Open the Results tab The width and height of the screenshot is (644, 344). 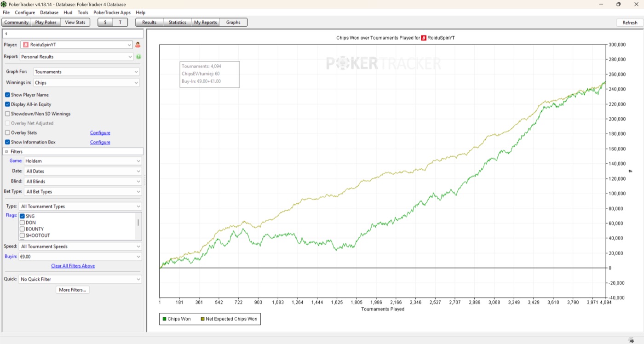click(149, 22)
